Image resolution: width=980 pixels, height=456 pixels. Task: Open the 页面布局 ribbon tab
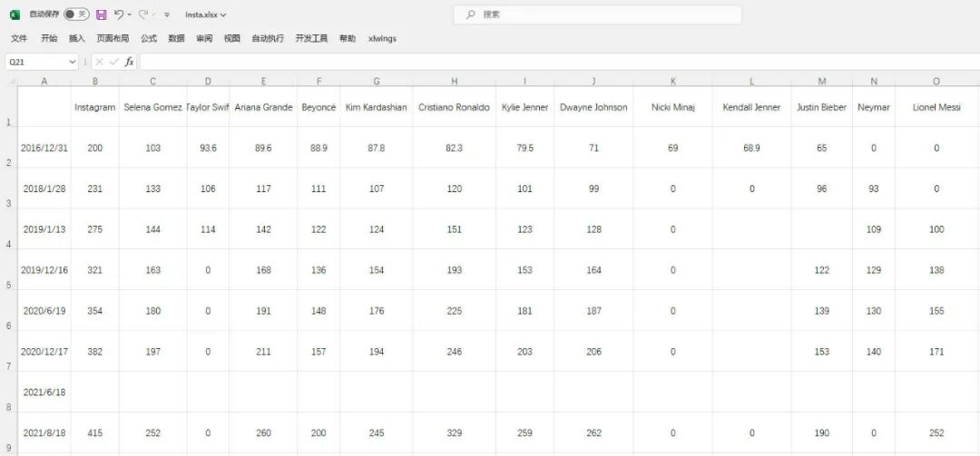[x=113, y=39]
